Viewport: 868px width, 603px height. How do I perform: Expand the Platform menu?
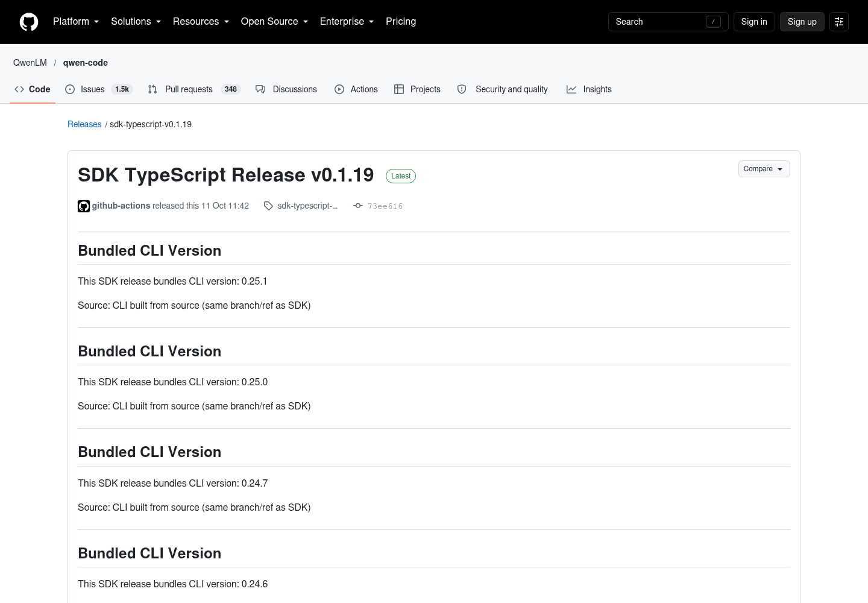tap(76, 22)
